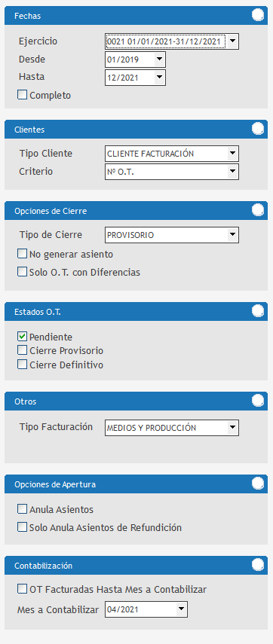
Task: Open the Tipo de Cierre dropdown
Action: point(172,235)
